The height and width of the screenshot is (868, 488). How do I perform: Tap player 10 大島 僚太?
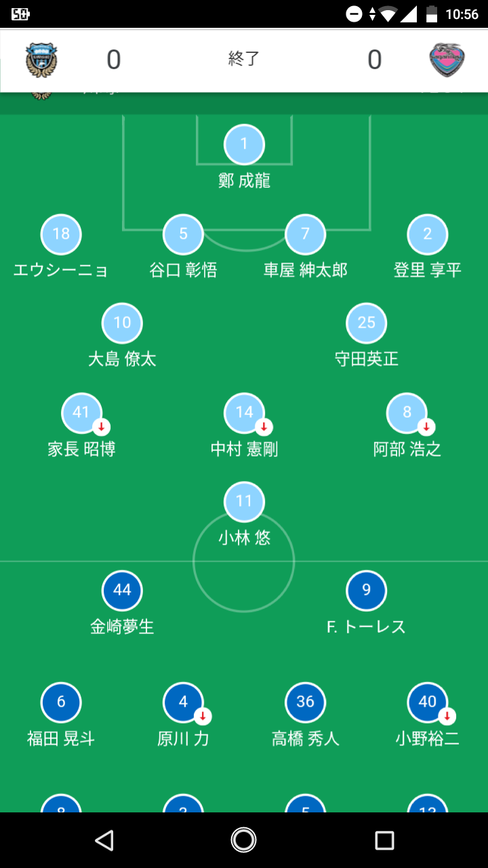click(122, 323)
